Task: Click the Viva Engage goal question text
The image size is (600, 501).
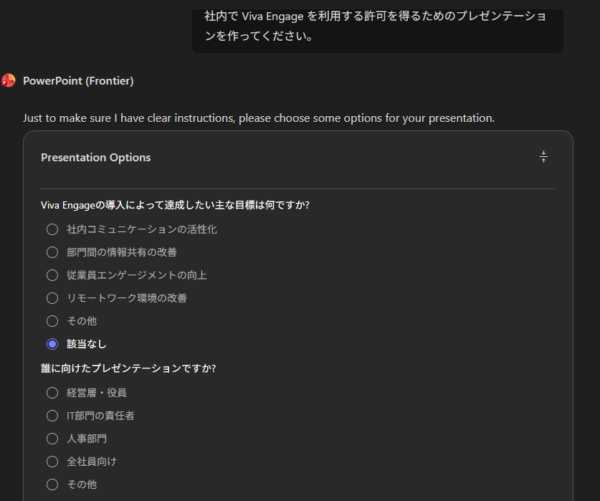Action: 174,205
